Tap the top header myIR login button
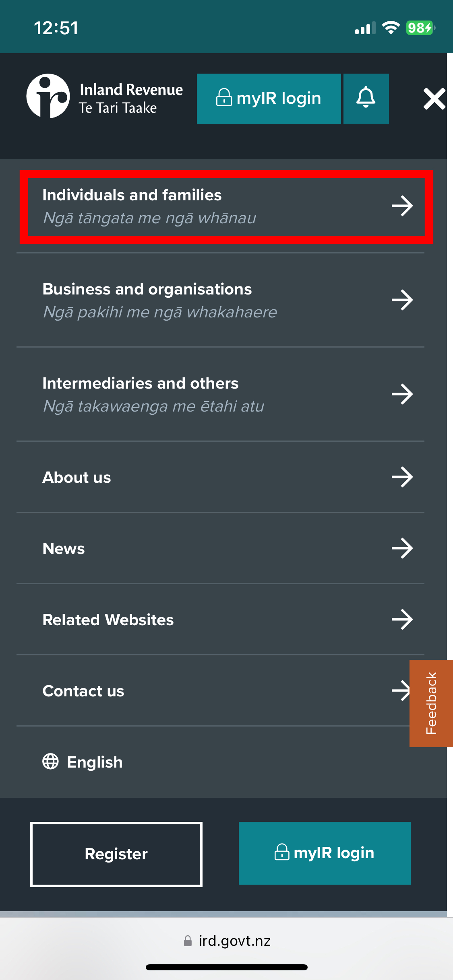The height and width of the screenshot is (980, 453). tap(269, 99)
